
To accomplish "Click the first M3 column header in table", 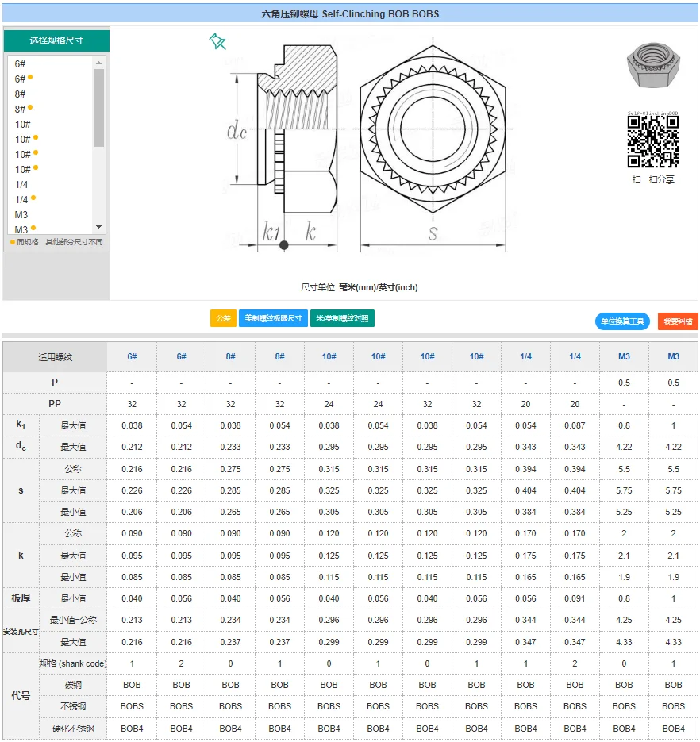I will coord(624,356).
